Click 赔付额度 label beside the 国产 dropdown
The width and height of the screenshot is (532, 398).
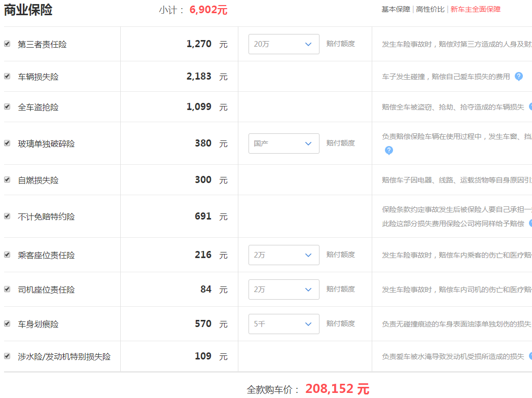coord(341,143)
